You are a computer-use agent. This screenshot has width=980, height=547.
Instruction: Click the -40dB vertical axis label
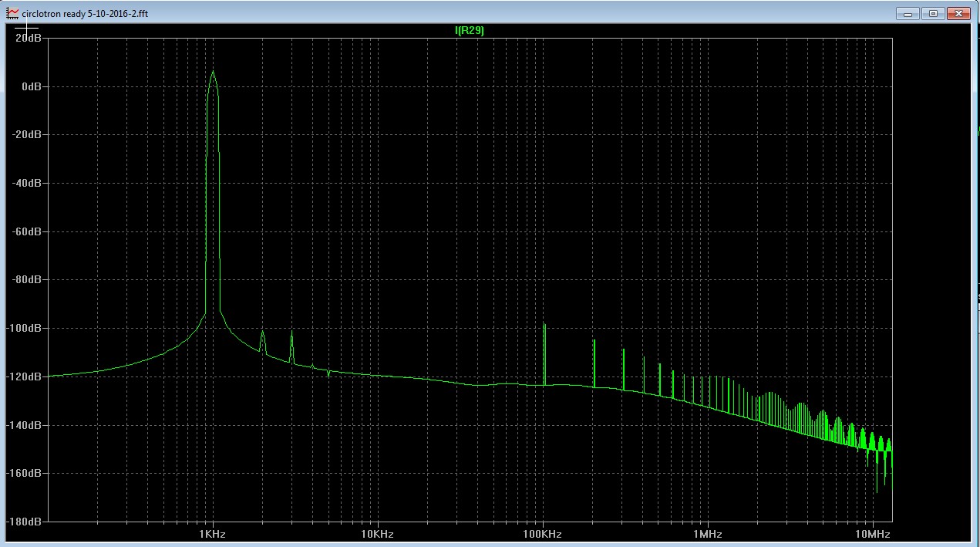(26, 183)
